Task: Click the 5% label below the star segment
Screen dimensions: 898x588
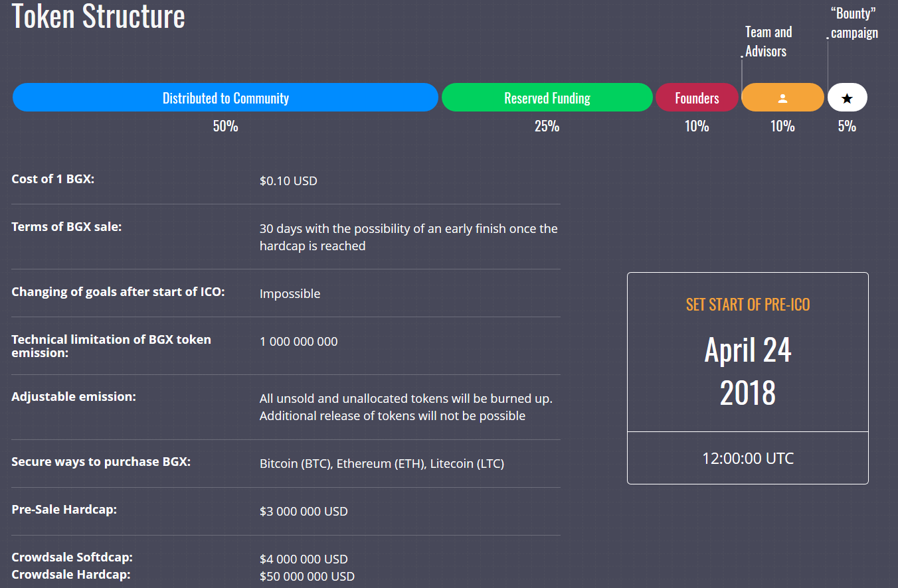Action: 847,126
